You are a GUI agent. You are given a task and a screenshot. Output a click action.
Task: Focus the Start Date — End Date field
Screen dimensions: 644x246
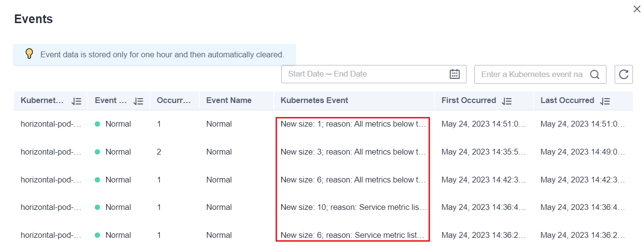click(x=366, y=74)
